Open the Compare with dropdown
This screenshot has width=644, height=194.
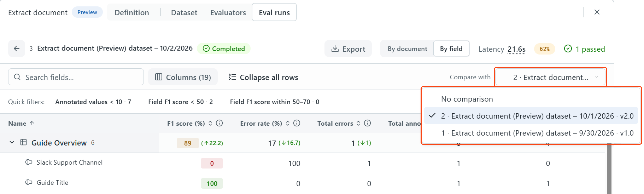[551, 77]
